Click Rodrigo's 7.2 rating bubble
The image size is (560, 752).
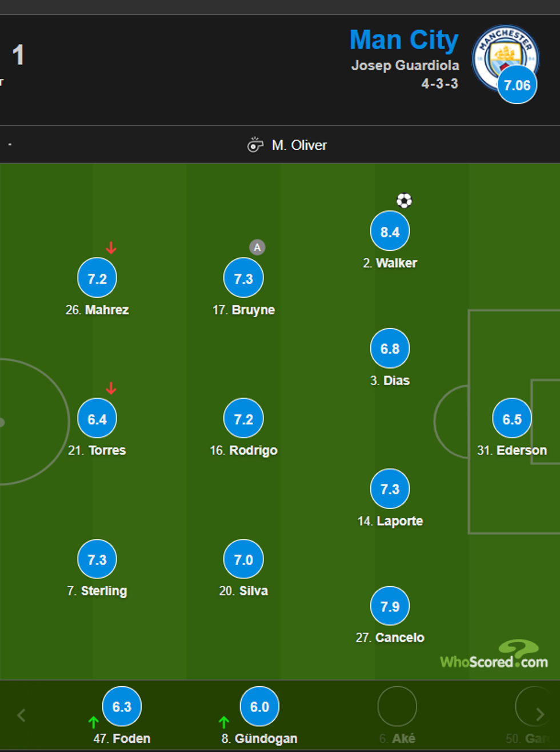click(x=243, y=419)
